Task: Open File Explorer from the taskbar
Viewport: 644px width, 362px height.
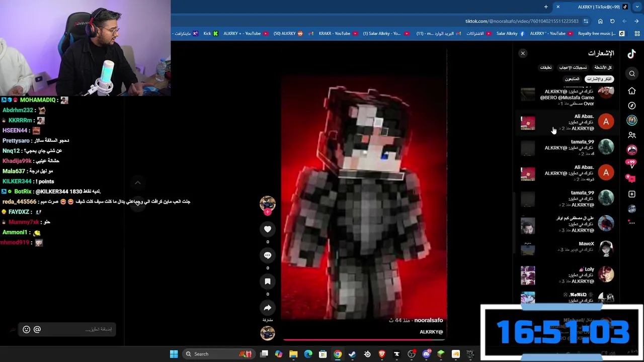Action: (x=293, y=354)
